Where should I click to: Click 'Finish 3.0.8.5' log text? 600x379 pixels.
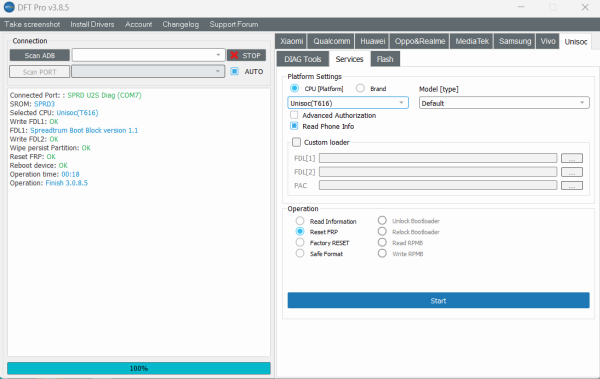point(67,183)
